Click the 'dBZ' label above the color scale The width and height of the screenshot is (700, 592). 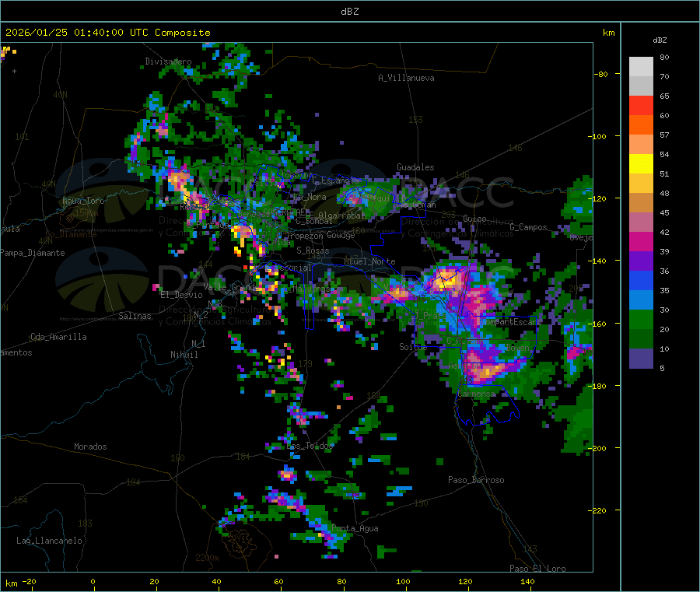pos(660,40)
